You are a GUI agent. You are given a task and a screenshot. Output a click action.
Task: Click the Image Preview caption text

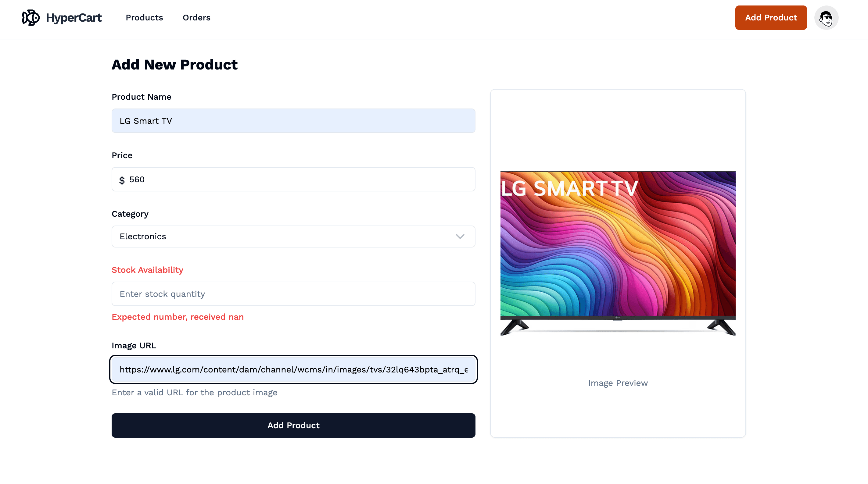pos(618,383)
